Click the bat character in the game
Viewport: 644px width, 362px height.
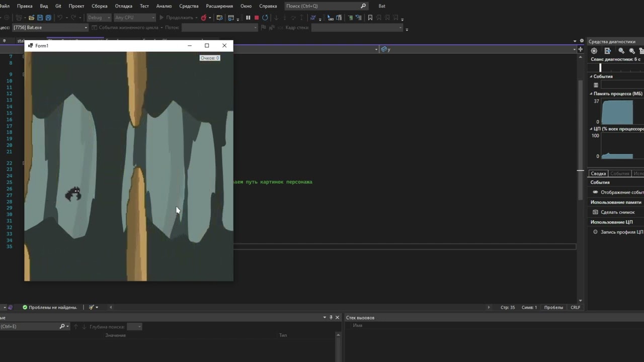[73, 194]
